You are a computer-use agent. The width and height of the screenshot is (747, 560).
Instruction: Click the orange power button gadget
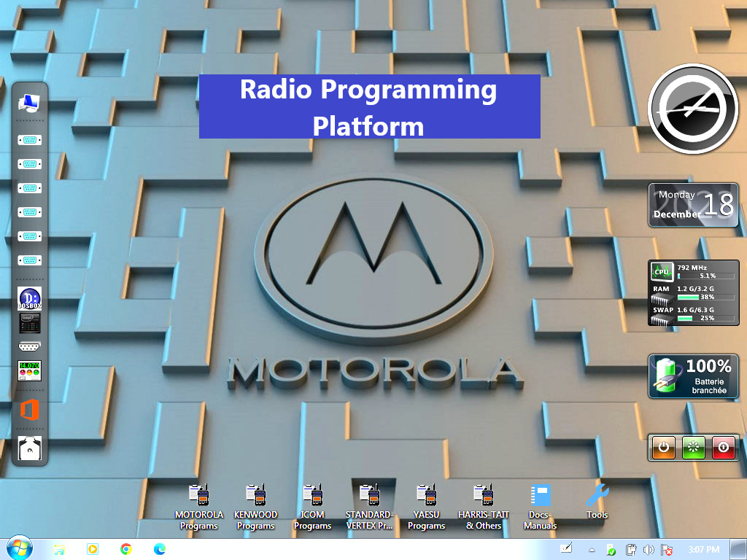point(663,448)
